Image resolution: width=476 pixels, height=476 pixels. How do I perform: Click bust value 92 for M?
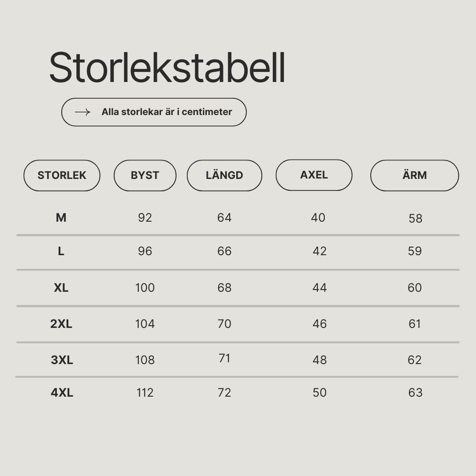click(145, 218)
